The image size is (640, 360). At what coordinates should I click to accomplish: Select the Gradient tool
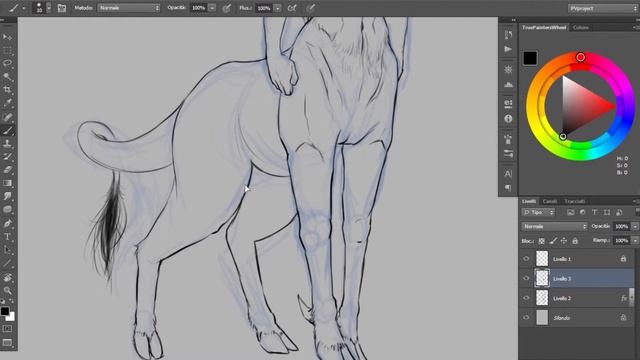point(7,183)
